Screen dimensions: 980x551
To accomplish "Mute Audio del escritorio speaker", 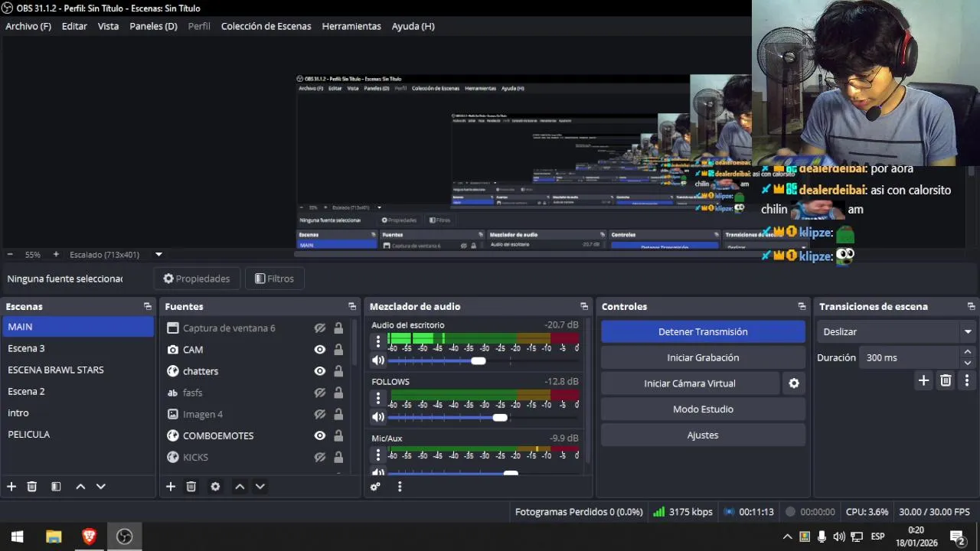I will 378,360.
